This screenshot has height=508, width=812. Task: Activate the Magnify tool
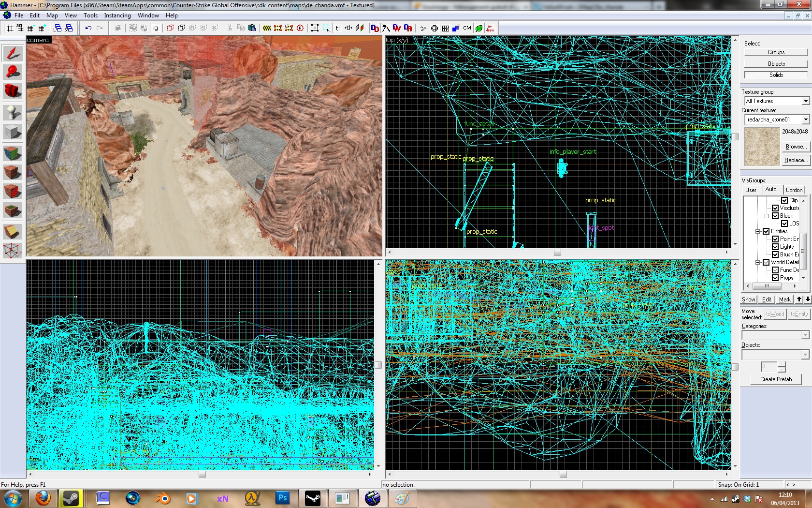click(13, 72)
